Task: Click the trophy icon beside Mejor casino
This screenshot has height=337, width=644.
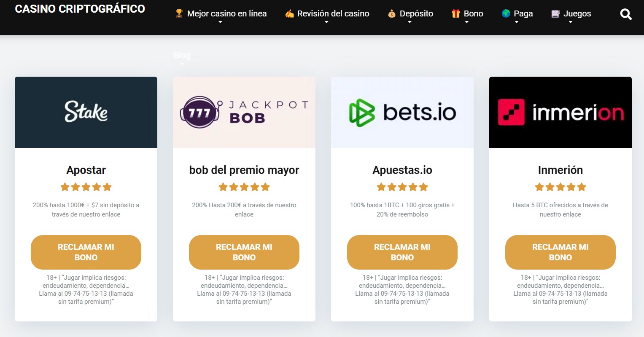Action: [x=179, y=14]
